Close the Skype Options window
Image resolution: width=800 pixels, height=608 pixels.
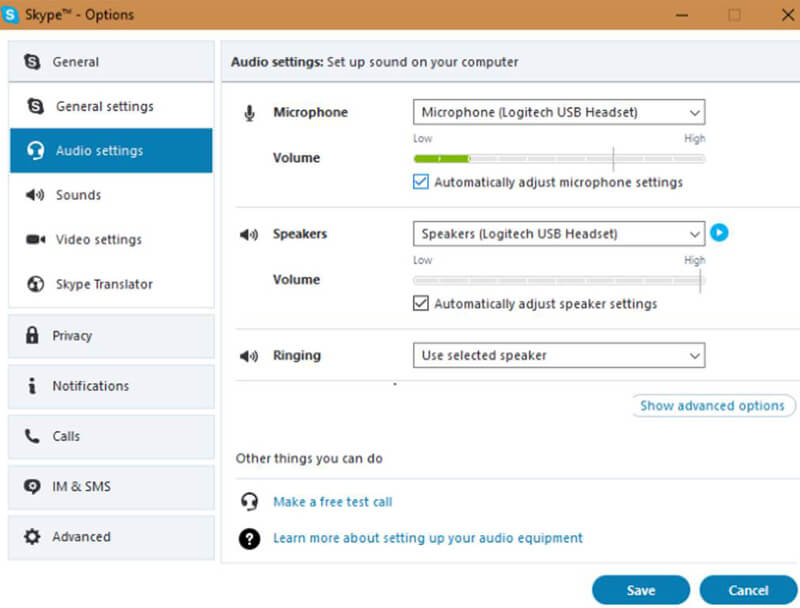(x=787, y=15)
